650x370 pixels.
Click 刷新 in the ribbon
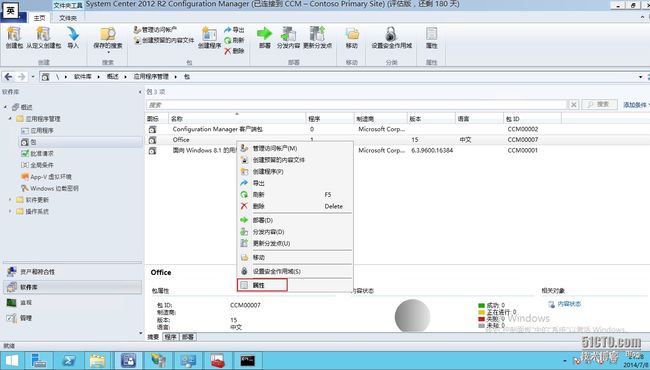[234, 40]
